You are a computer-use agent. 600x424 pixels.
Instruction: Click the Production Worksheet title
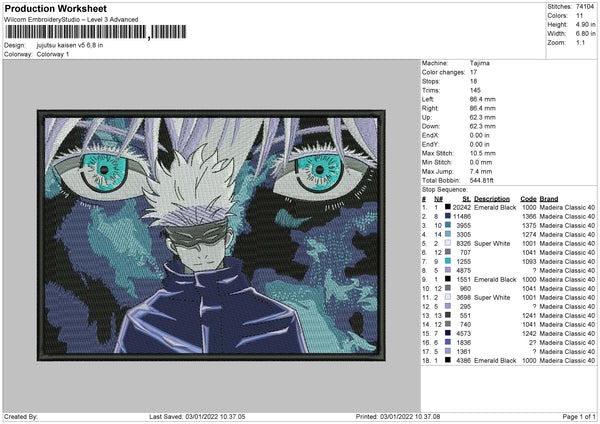pyautogui.click(x=55, y=8)
